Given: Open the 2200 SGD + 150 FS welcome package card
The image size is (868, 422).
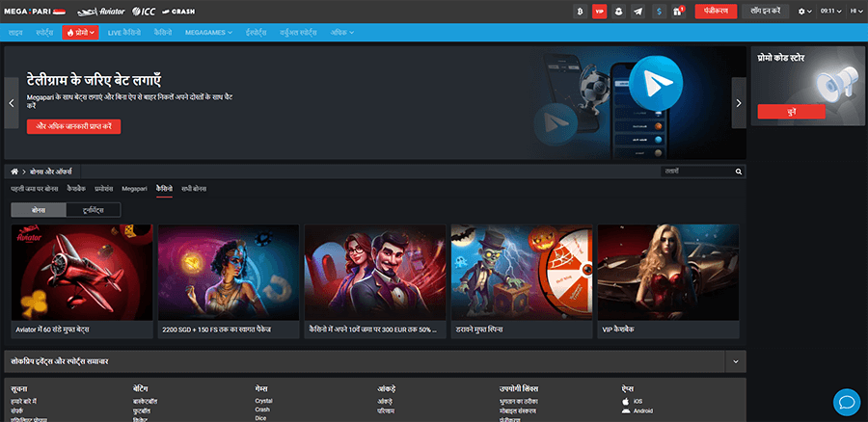Looking at the screenshot, I should [x=229, y=281].
